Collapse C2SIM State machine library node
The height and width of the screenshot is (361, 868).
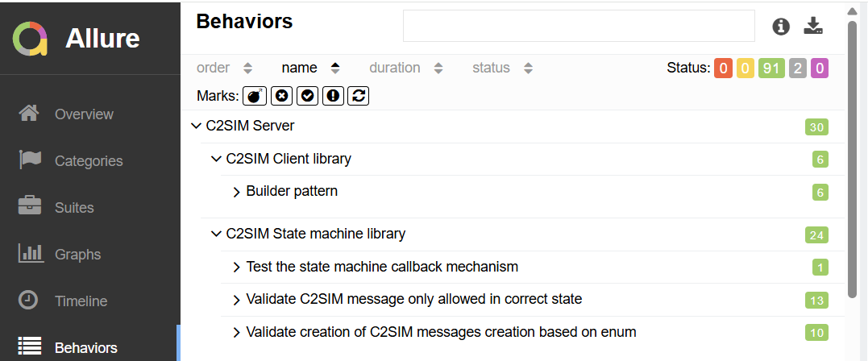click(216, 234)
